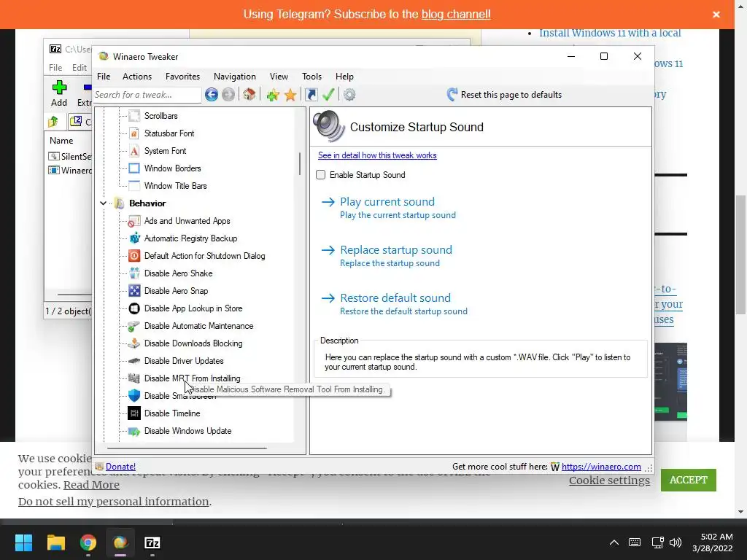Click the add-to-favorites green star plus icon

tap(273, 95)
